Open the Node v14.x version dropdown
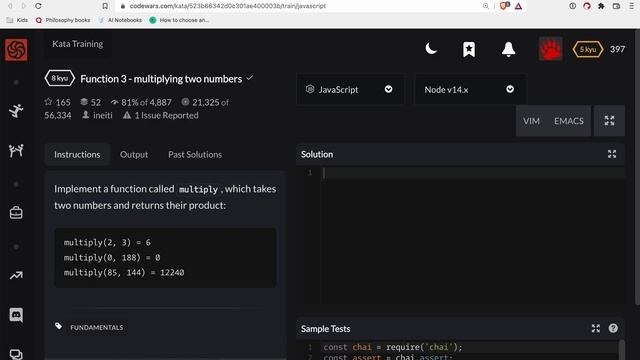 coord(470,89)
